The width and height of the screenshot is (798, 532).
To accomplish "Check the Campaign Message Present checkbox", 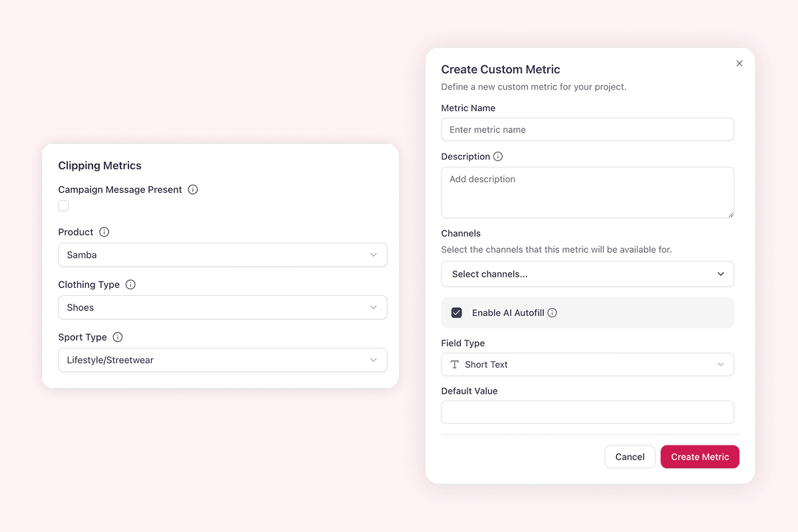I will pos(63,205).
